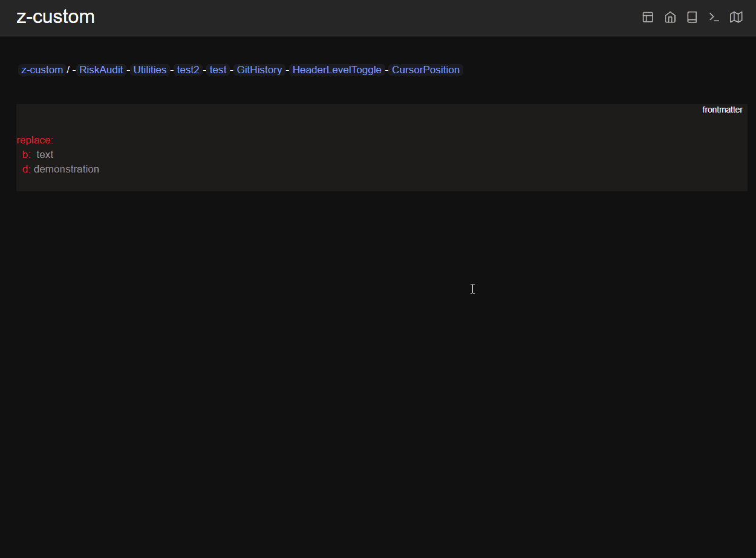Click the frontmatter label on the block
The width and height of the screenshot is (756, 558).
point(722,110)
